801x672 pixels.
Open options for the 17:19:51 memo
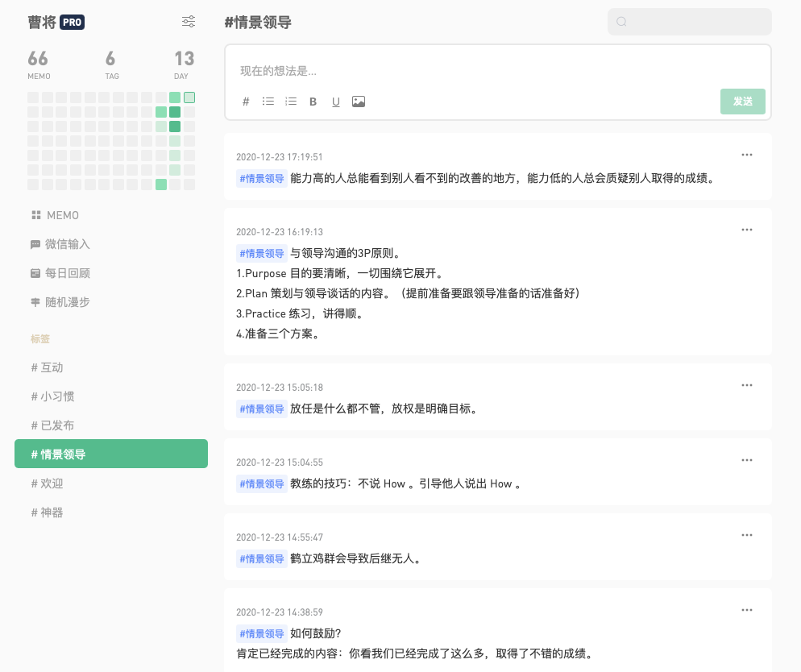tap(747, 155)
